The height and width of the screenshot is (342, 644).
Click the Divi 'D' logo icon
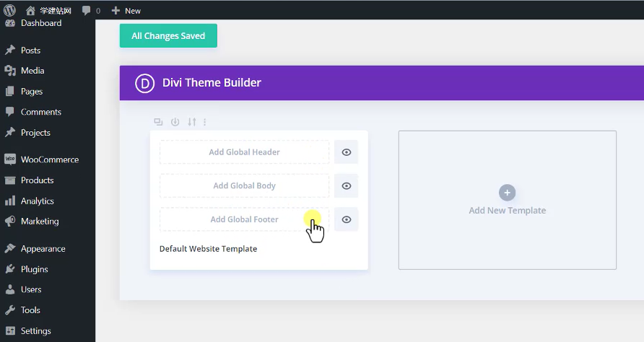[x=145, y=83]
